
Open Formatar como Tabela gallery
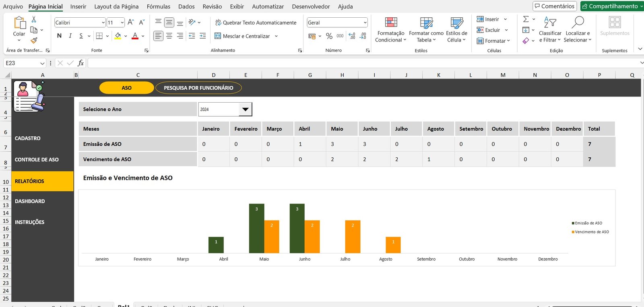point(426,29)
